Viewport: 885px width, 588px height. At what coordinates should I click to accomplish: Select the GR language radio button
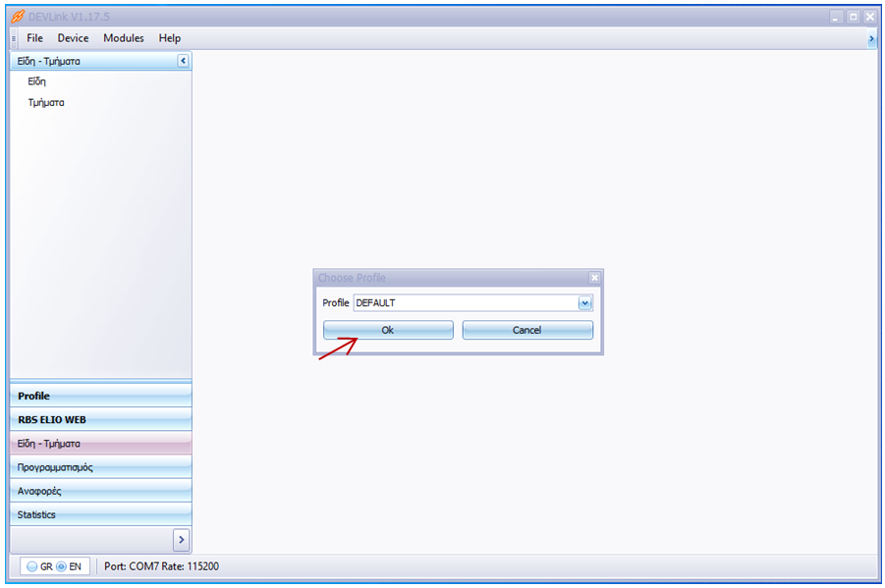32,566
